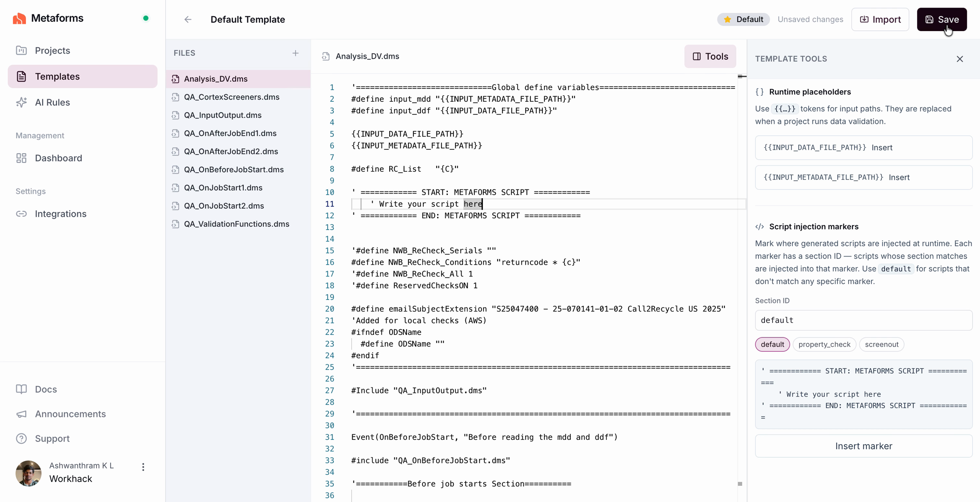Click the Section ID input field

(x=863, y=320)
